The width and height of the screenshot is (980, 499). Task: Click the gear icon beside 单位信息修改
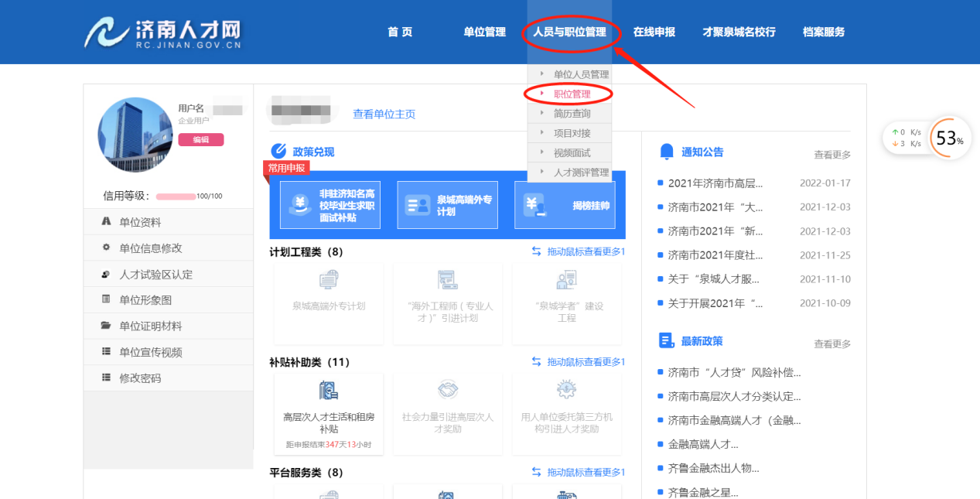point(106,248)
